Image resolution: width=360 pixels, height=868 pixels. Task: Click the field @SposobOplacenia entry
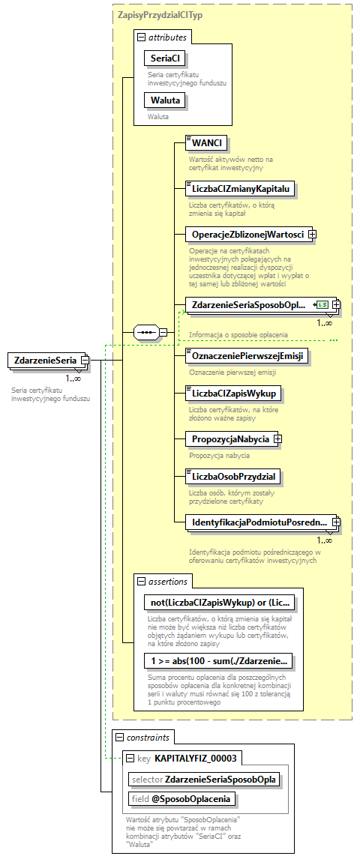click(181, 799)
